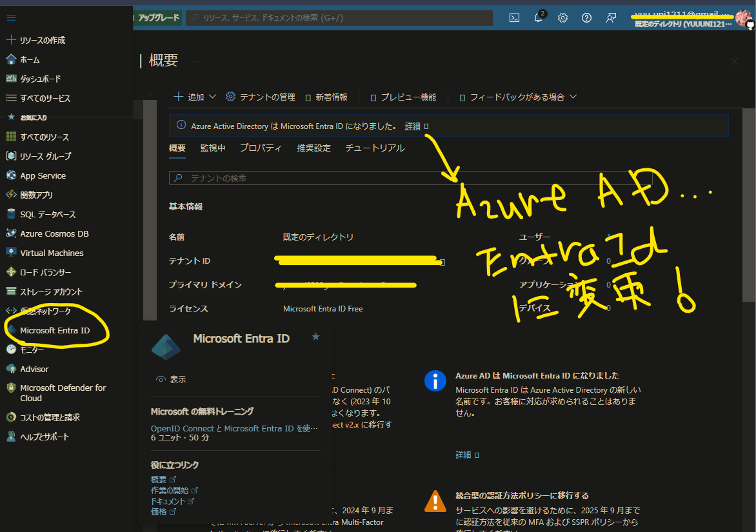Viewport: 756px width, 532px height.
Task: Click the テナントの検索 field
Action: [x=410, y=178]
